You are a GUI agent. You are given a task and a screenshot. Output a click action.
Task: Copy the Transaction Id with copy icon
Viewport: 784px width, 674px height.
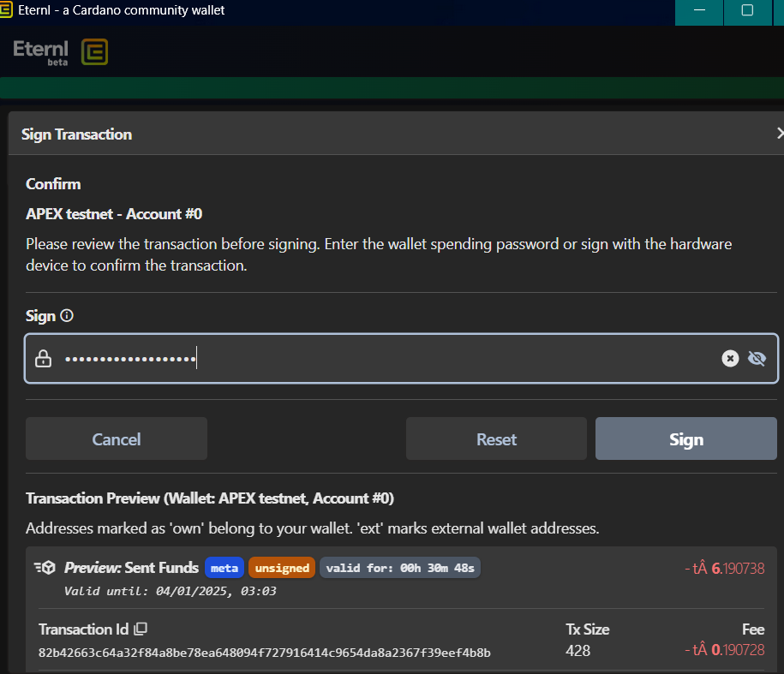[141, 629]
